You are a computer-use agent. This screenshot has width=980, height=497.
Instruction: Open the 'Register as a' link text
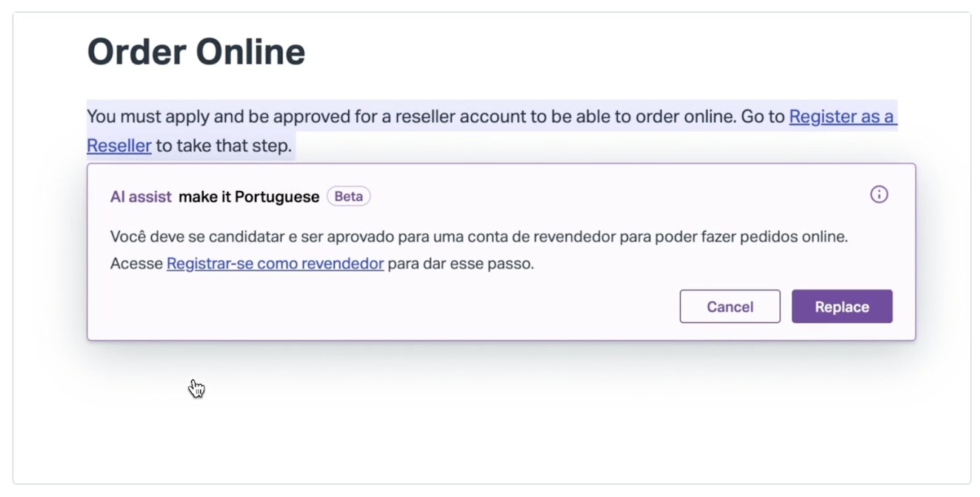pyautogui.click(x=841, y=117)
